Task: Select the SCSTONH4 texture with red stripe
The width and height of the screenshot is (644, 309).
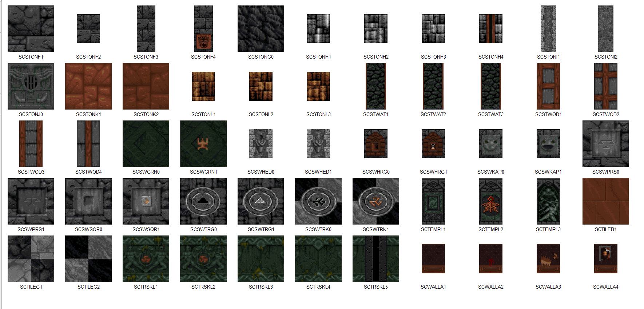Action: 491,29
